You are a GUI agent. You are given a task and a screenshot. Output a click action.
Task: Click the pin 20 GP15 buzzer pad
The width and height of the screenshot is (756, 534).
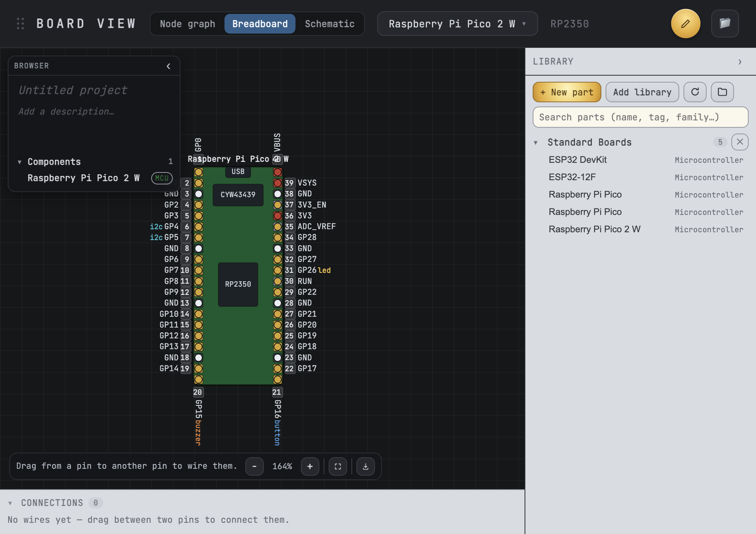click(199, 380)
